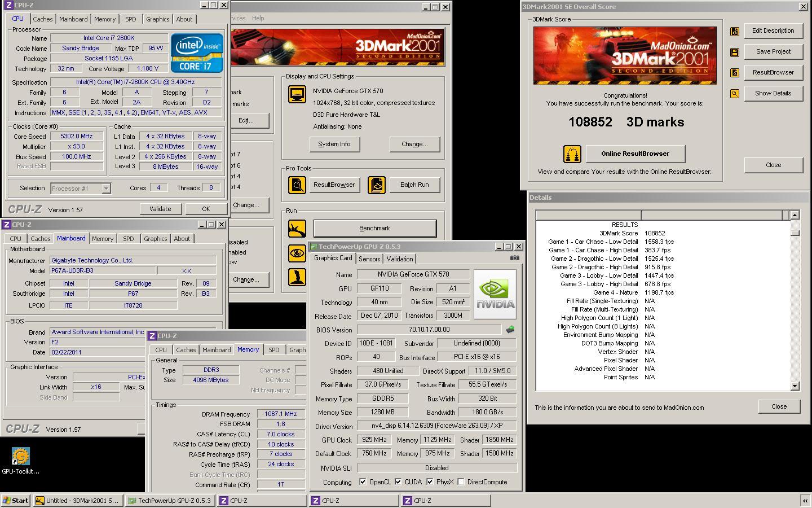Open the Help menu in 3DMark2001

(x=258, y=18)
